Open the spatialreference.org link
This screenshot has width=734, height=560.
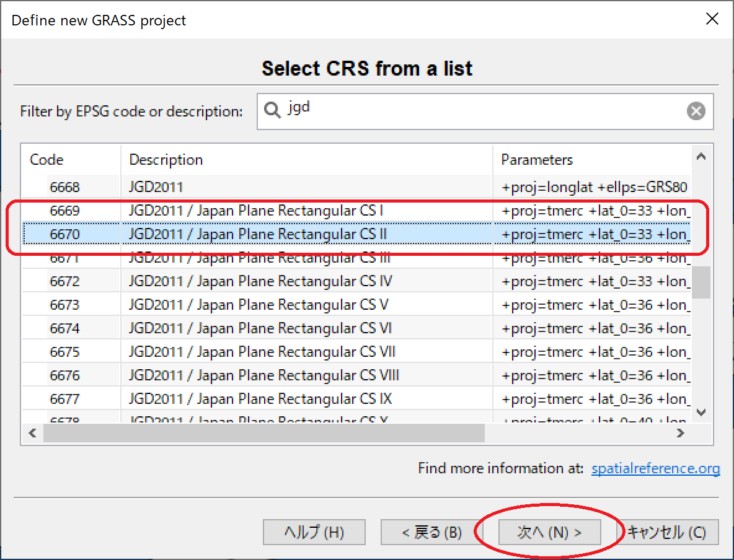point(655,468)
